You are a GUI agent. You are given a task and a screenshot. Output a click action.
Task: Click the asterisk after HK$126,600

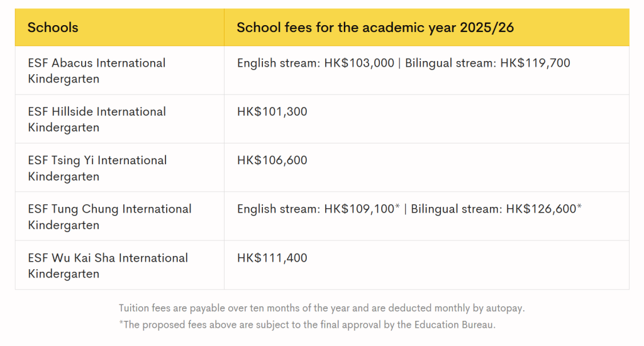coord(579,206)
